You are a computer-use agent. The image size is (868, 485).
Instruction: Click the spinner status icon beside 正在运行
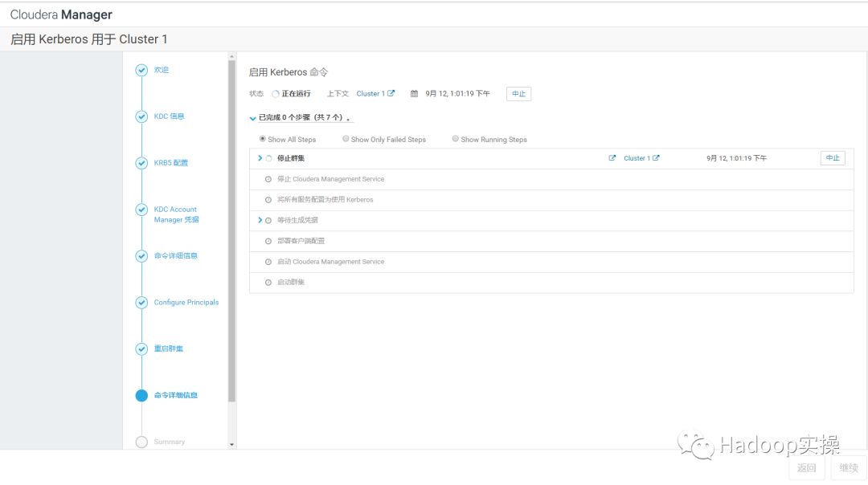pos(275,94)
